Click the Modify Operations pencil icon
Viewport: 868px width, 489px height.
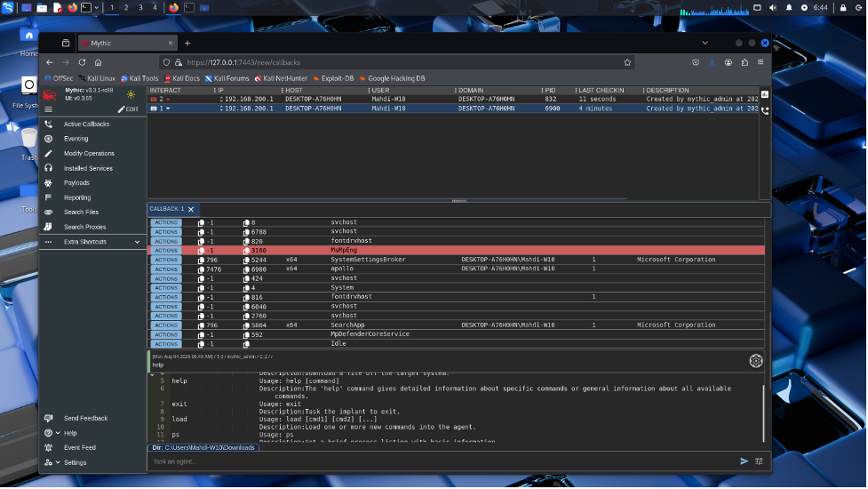(49, 154)
